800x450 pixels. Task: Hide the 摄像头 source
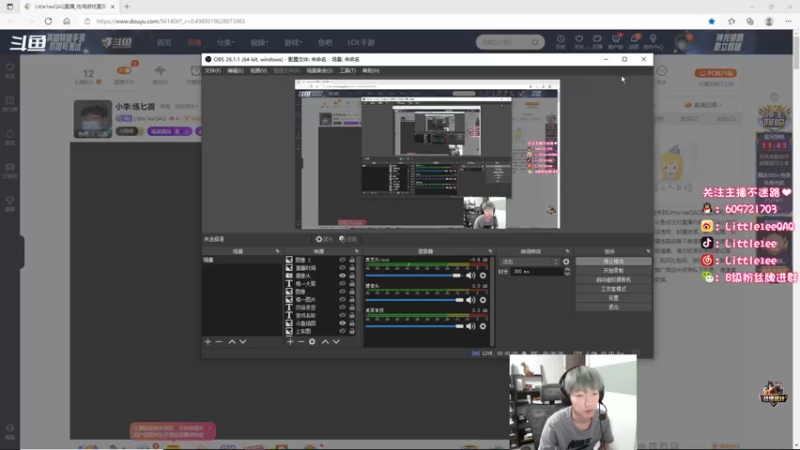click(x=342, y=276)
